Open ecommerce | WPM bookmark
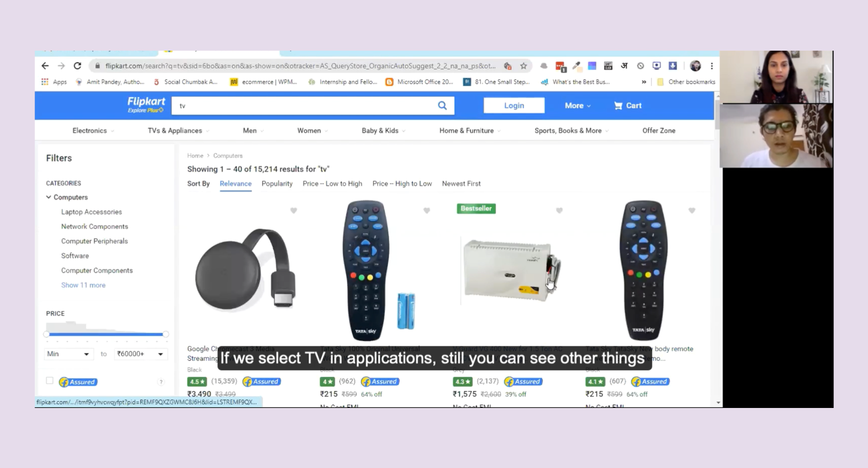 [263, 82]
